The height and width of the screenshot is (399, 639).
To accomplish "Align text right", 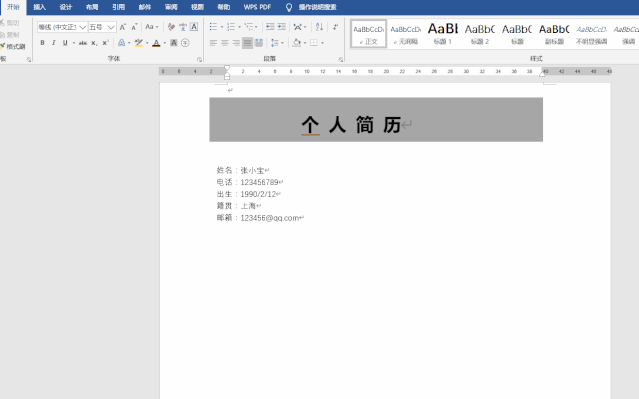I will point(236,43).
